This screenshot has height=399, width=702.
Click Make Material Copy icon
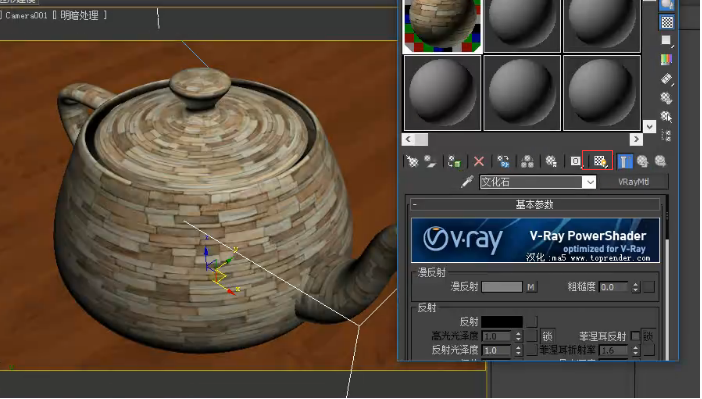pyautogui.click(x=503, y=161)
